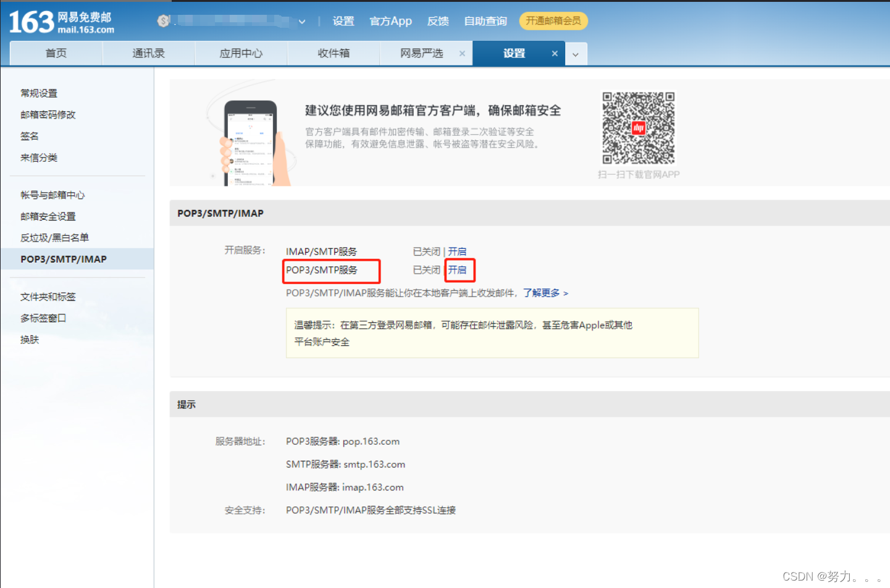Click the 反馈 feedback link
The height and width of the screenshot is (588, 890).
click(438, 21)
